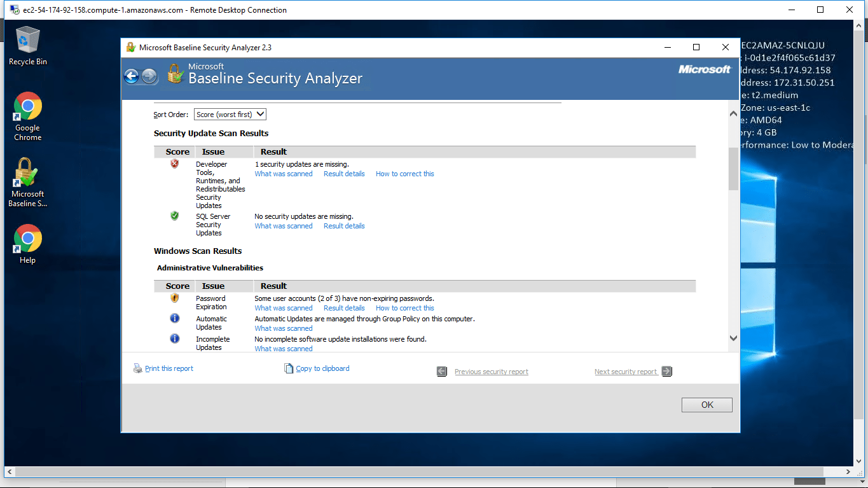868x488 pixels.
Task: Click the forward navigation arrow
Action: click(149, 76)
